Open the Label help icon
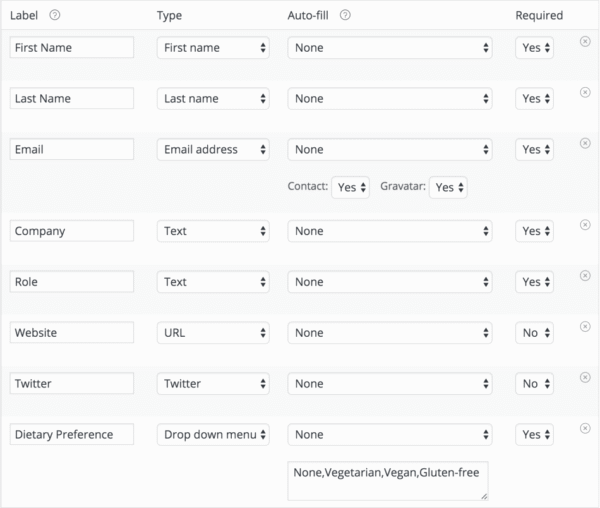Screen dimensions: 600x508 coord(55,15)
